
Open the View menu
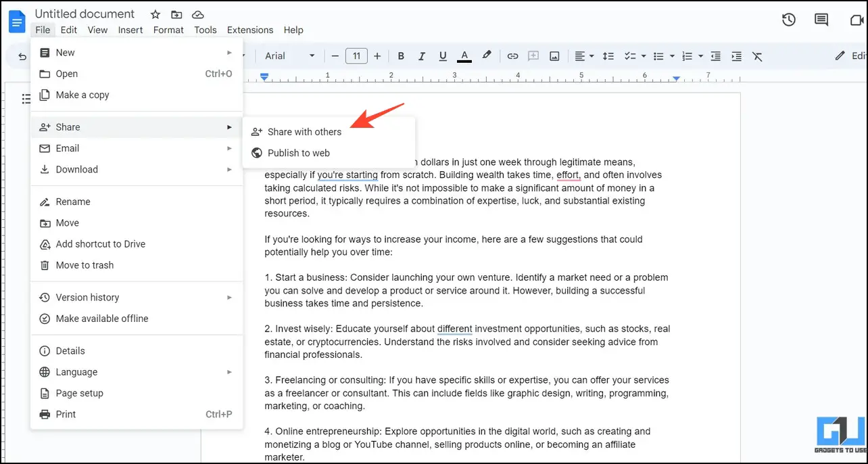(x=97, y=30)
